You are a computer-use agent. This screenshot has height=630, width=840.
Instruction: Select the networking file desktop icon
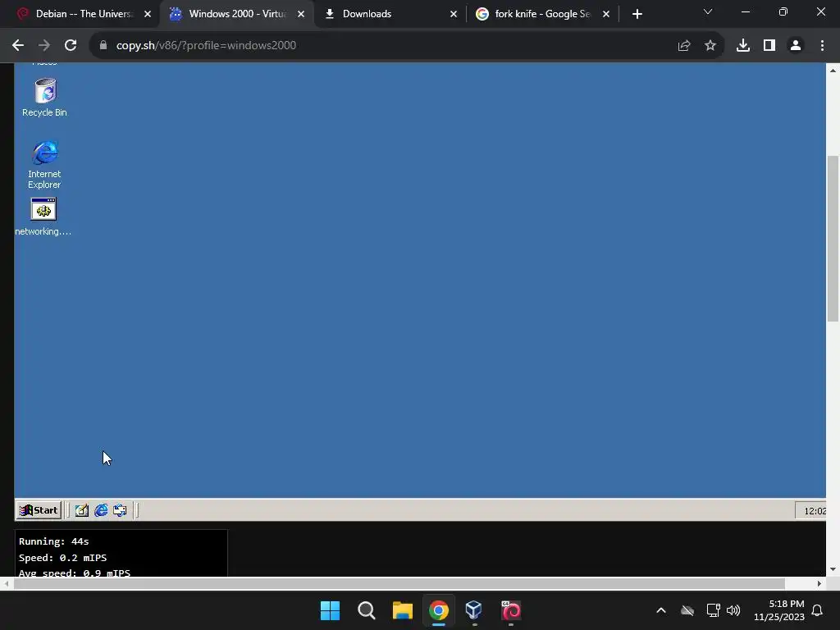pyautogui.click(x=43, y=217)
